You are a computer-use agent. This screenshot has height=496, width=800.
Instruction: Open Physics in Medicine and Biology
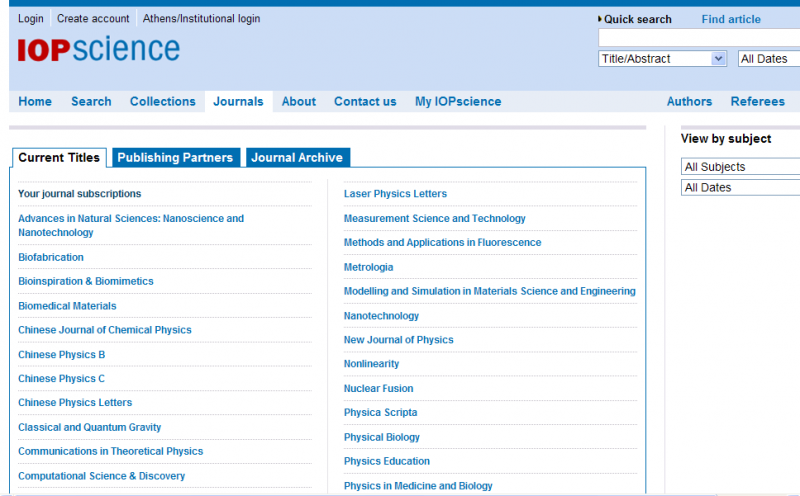[418, 486]
